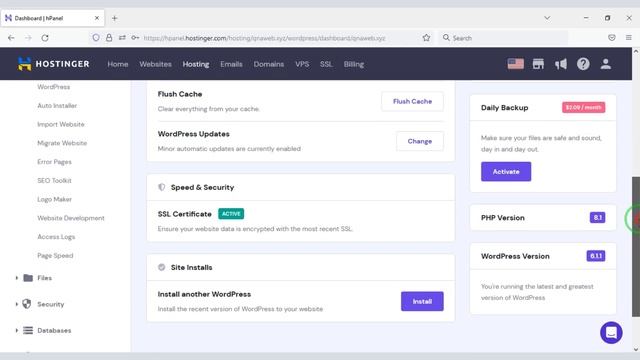The image size is (640, 360).
Task: Open the help question mark icon
Action: pyautogui.click(x=583, y=64)
